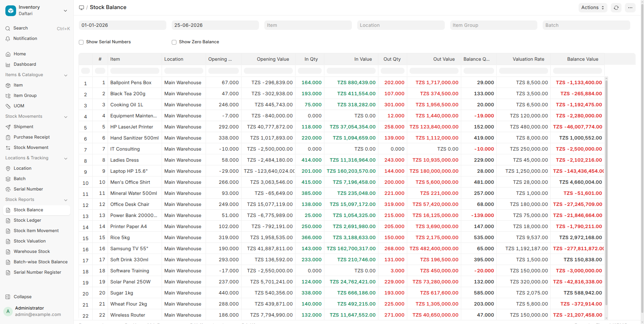Open the Location filter field

click(x=401, y=25)
